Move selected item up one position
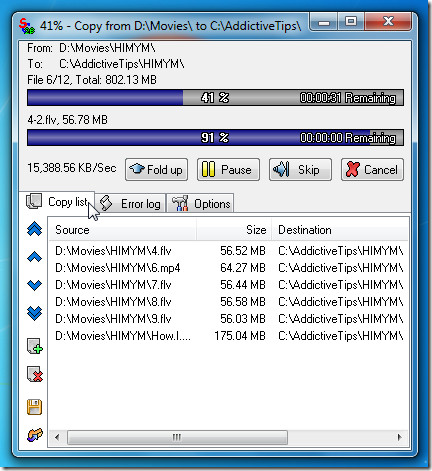The height and width of the screenshot is (471, 432). click(x=34, y=257)
